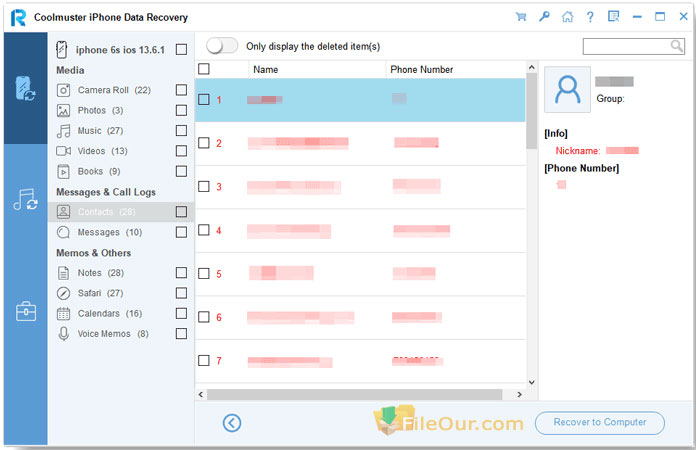Click the contact avatar picture

pos(567,89)
